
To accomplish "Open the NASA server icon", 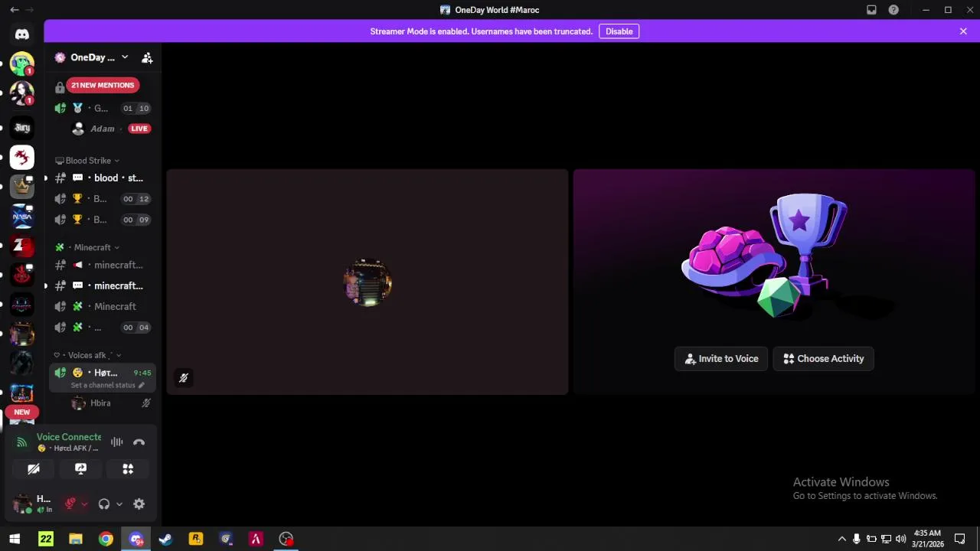I will 22,217.
